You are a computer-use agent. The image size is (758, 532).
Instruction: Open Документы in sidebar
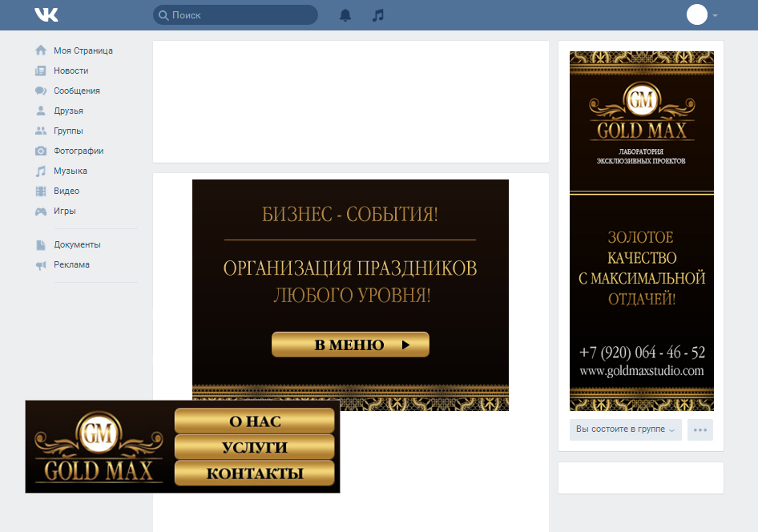tap(78, 245)
